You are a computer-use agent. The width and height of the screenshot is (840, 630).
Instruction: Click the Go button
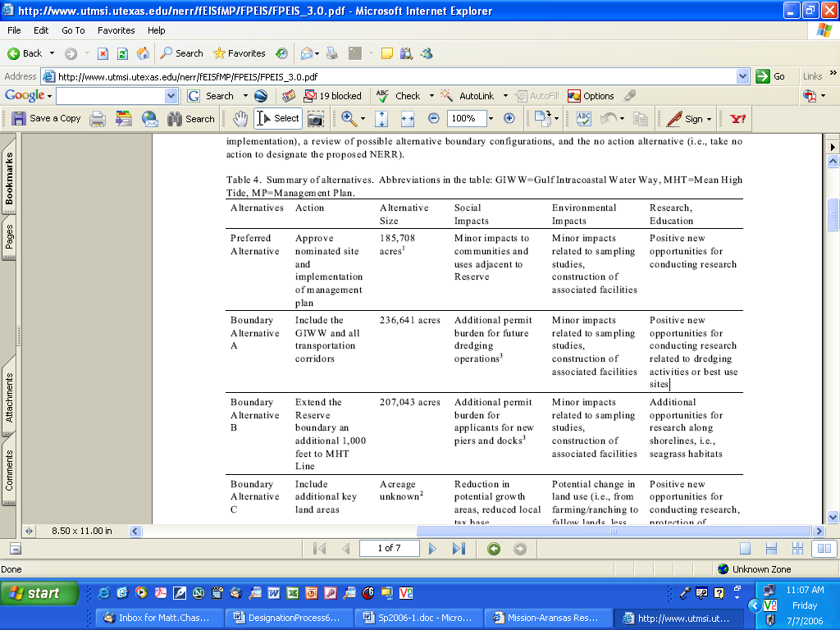pos(771,76)
